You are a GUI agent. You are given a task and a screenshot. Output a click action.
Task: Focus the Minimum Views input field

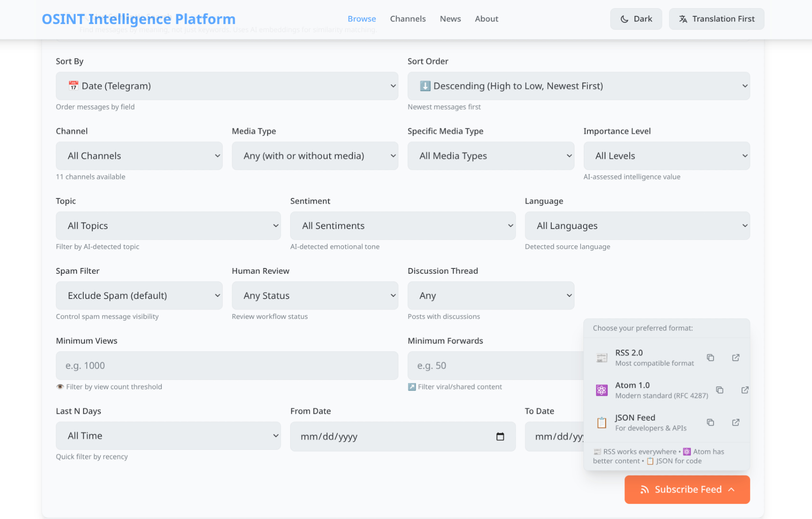click(x=227, y=365)
